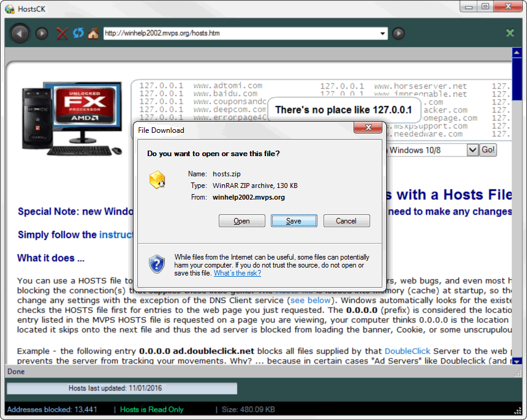Open the DoubleClick link
This screenshot has height=420, width=527.
[408, 351]
